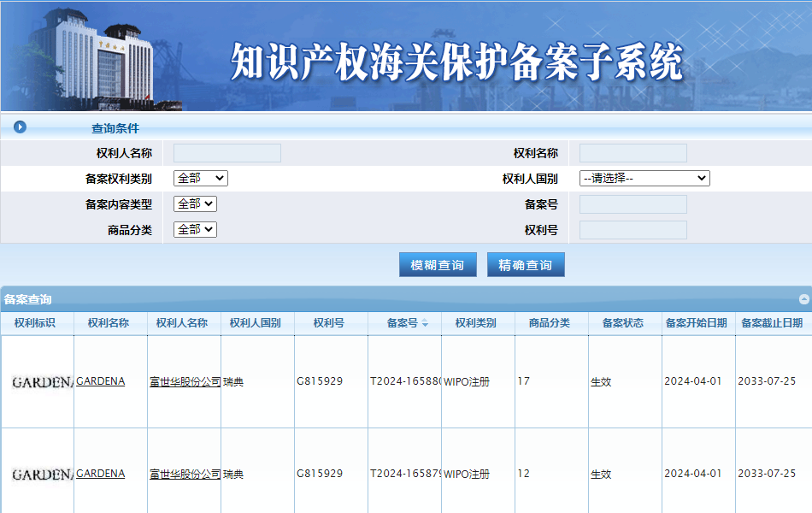Click the 权利号 input field
Screen dimensions: 812x513
(x=633, y=229)
